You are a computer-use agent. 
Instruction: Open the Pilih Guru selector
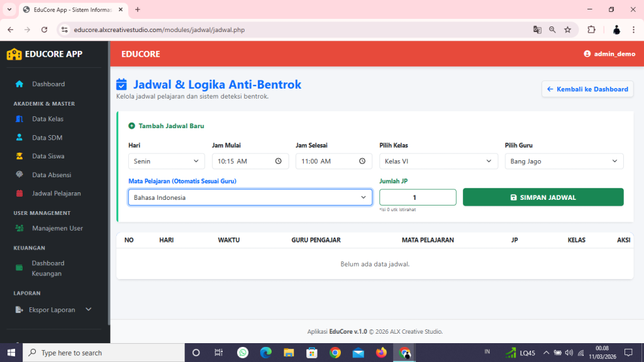click(x=563, y=161)
